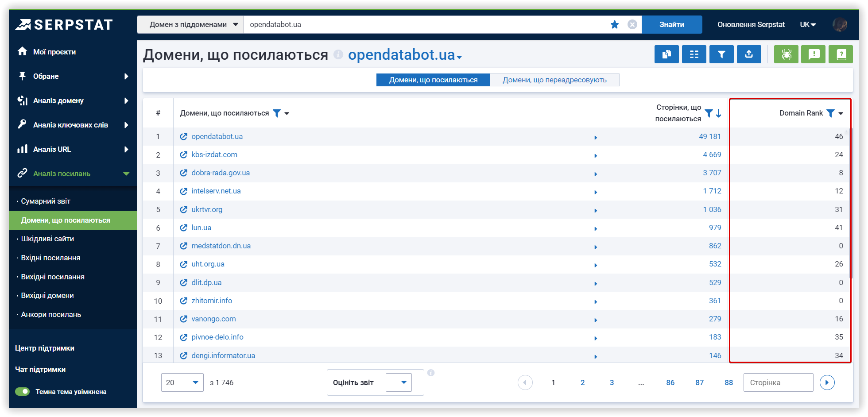868x417 pixels.
Task: Switch to the redirecting domains tab
Action: (x=554, y=80)
